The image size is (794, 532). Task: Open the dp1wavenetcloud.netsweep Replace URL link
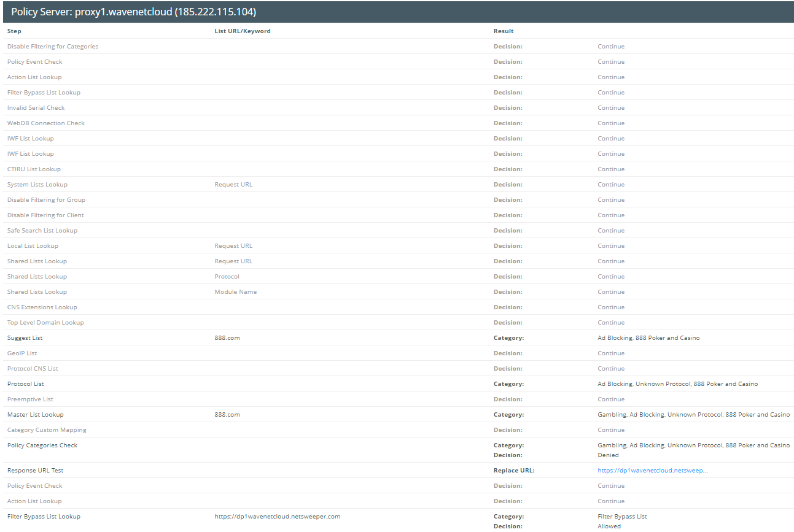click(x=652, y=471)
